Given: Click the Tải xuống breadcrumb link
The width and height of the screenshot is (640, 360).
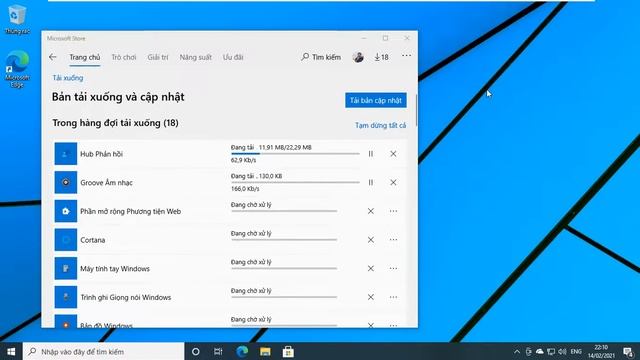Looking at the screenshot, I should pos(68,78).
